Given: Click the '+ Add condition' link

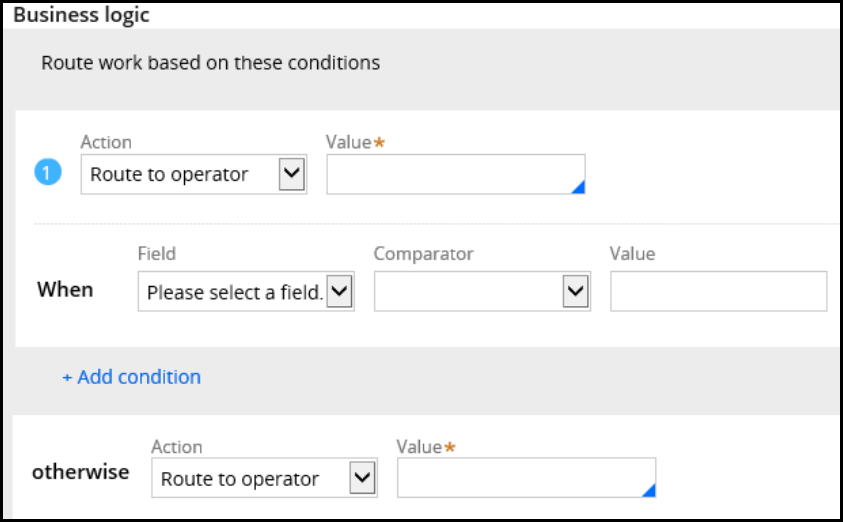Looking at the screenshot, I should click(x=131, y=377).
